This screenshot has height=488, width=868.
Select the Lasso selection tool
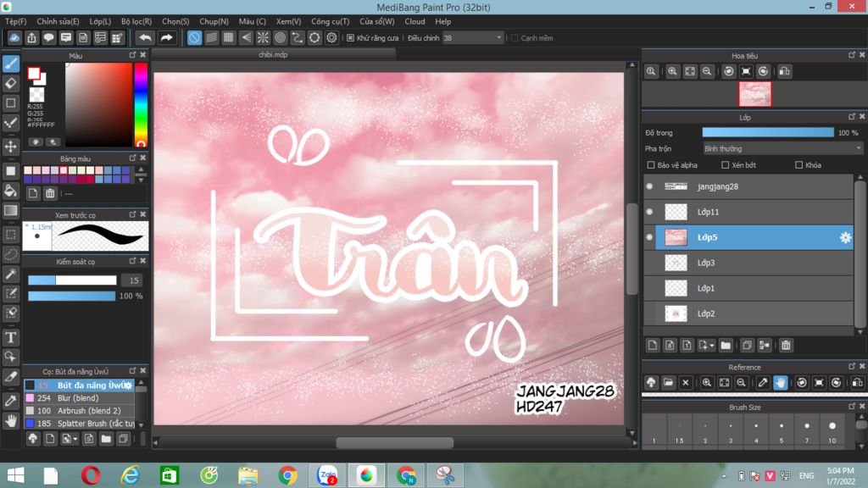click(10, 254)
